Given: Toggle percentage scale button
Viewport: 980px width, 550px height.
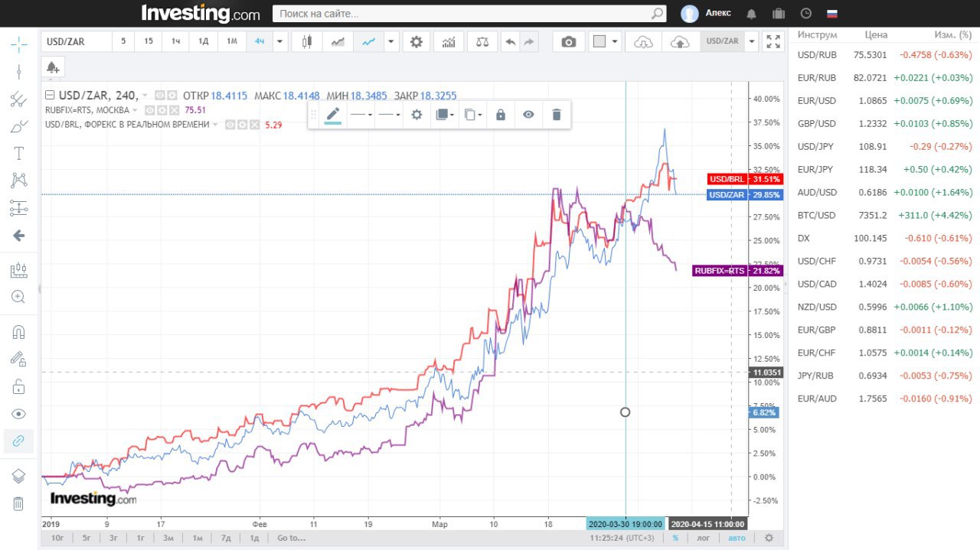Looking at the screenshot, I should click(x=675, y=538).
